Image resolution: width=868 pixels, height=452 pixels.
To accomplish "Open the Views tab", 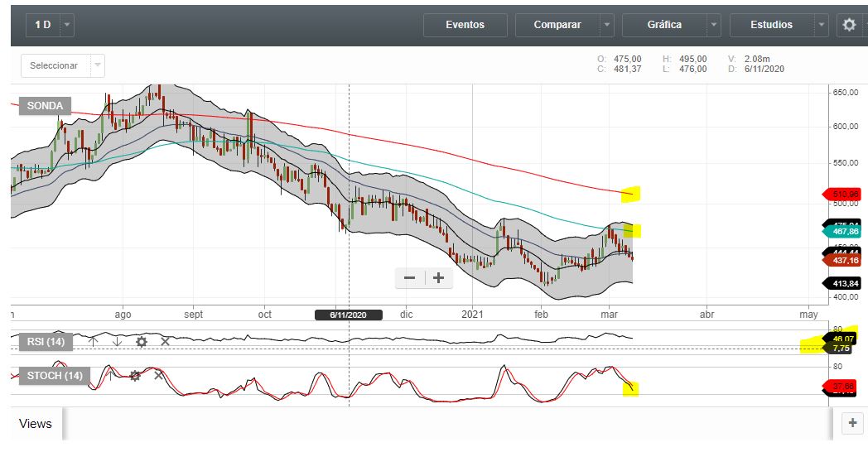I will (36, 424).
